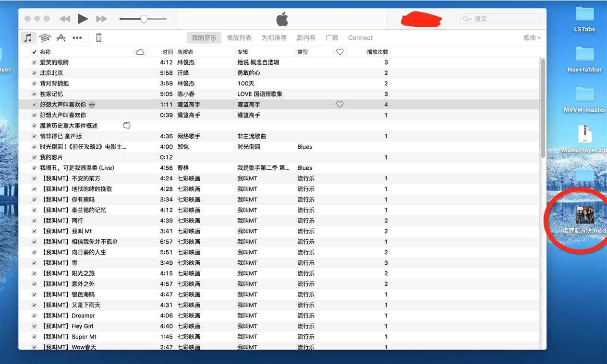607x364 pixels.
Task: Select the iPhone device icon
Action: (x=98, y=38)
